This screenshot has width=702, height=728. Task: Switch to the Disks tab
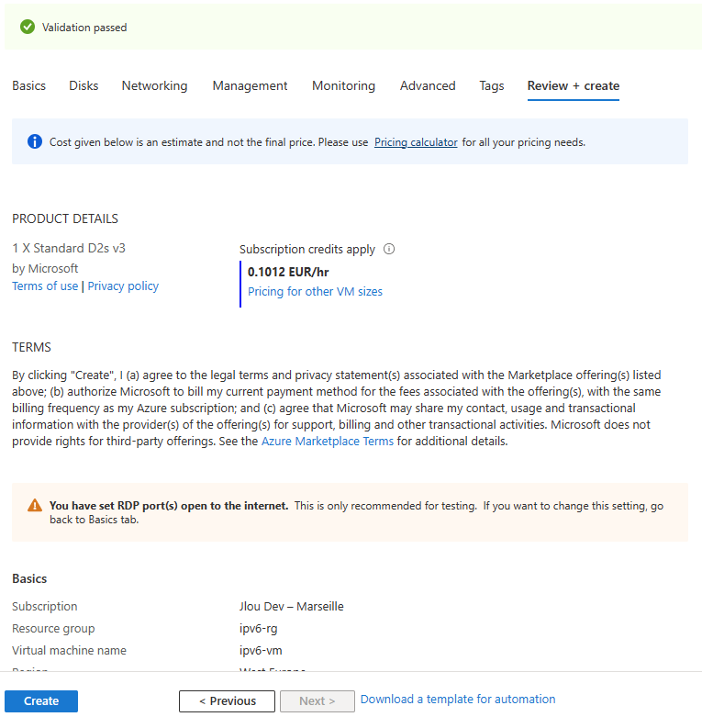pos(84,86)
